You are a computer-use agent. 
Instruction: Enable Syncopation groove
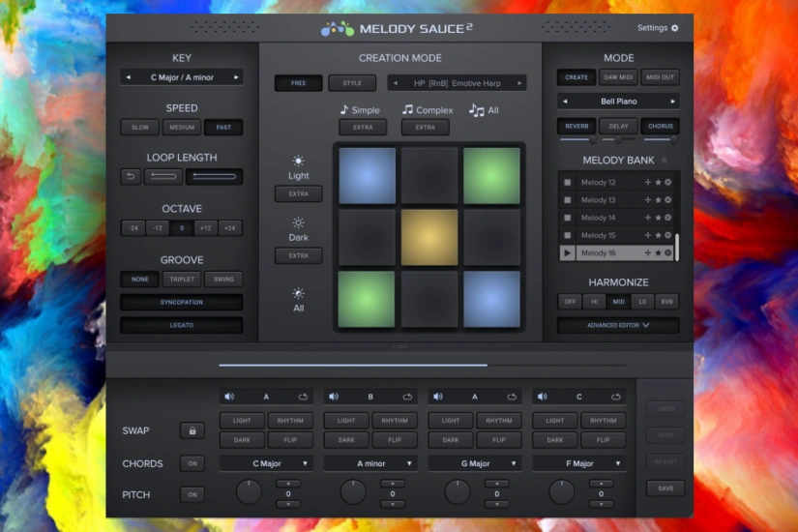coord(181,303)
